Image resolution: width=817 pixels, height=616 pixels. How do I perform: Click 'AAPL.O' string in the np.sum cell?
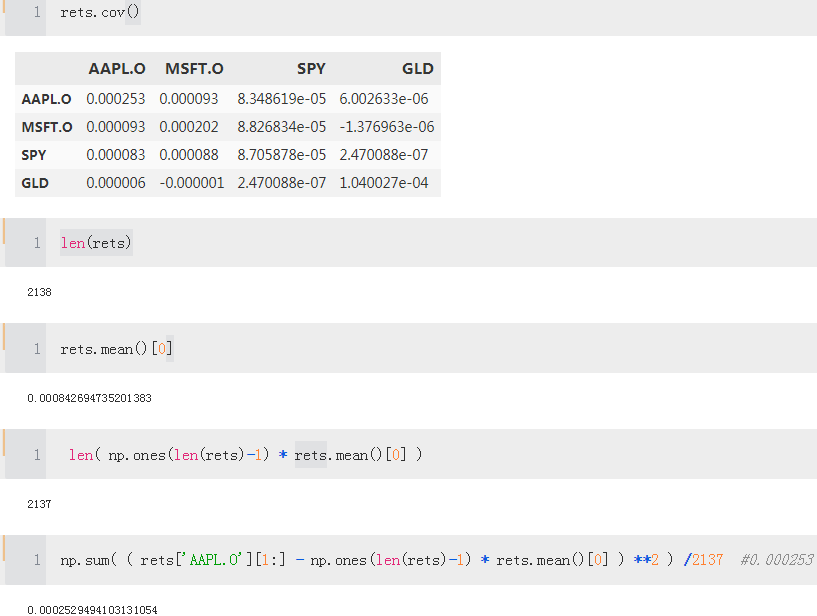(212, 560)
